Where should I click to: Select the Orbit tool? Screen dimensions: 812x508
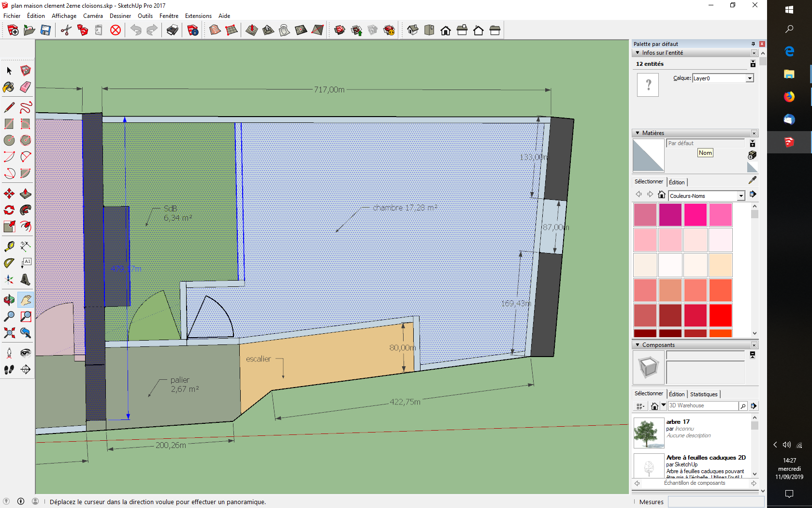pos(9,300)
